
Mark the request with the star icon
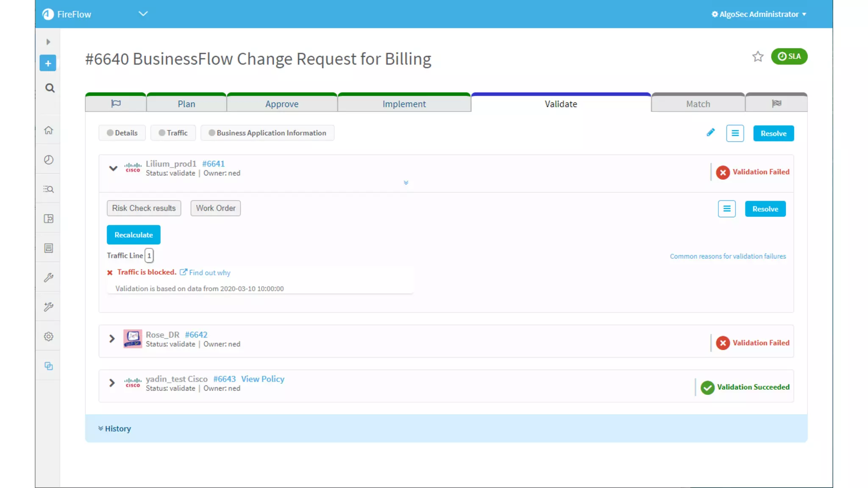tap(758, 56)
